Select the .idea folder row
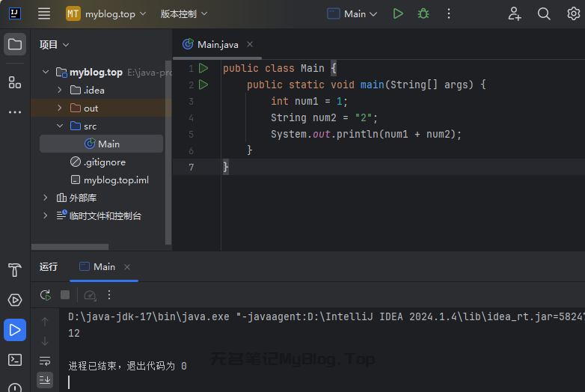 click(x=101, y=90)
